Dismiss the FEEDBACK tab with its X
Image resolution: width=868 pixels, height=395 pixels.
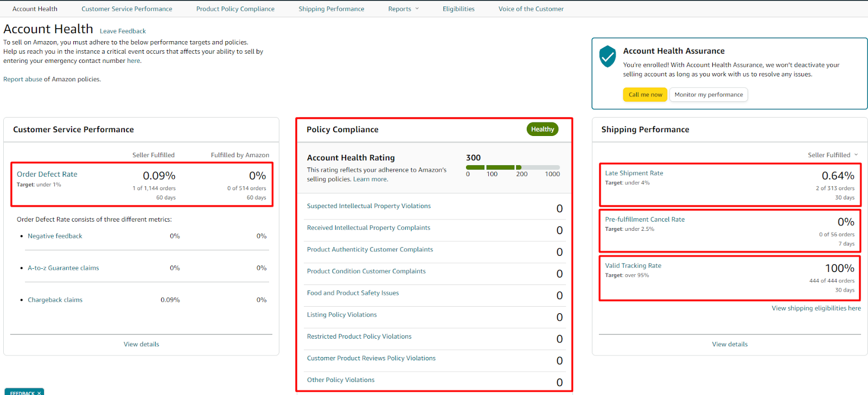[39, 393]
